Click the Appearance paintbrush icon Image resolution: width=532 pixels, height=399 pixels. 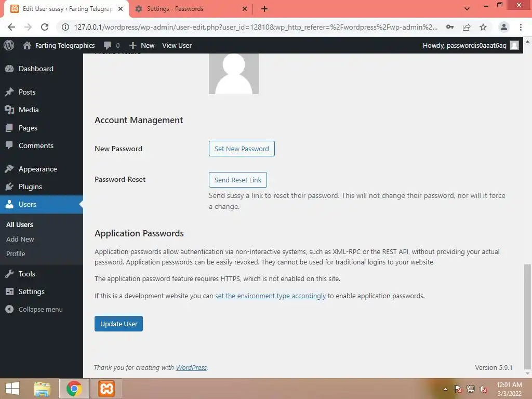click(x=9, y=169)
